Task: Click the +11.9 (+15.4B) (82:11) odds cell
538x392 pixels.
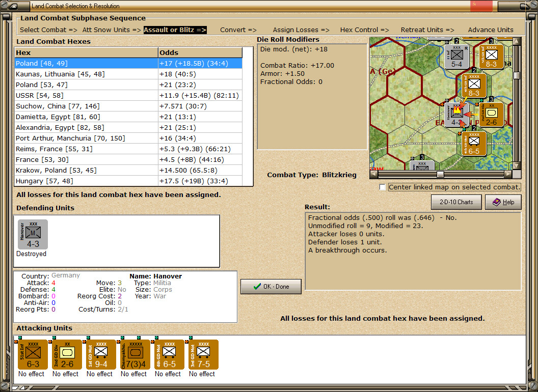Action: click(x=200, y=95)
